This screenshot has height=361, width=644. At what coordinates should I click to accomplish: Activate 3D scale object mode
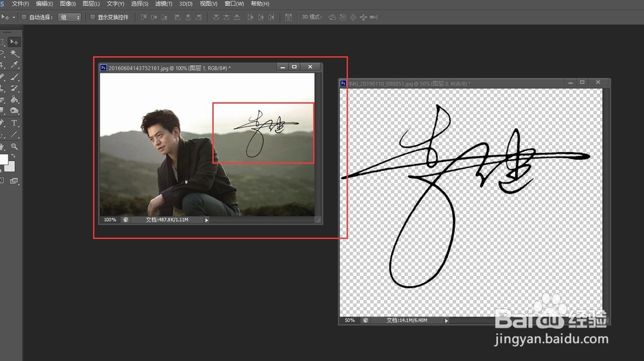[x=374, y=17]
